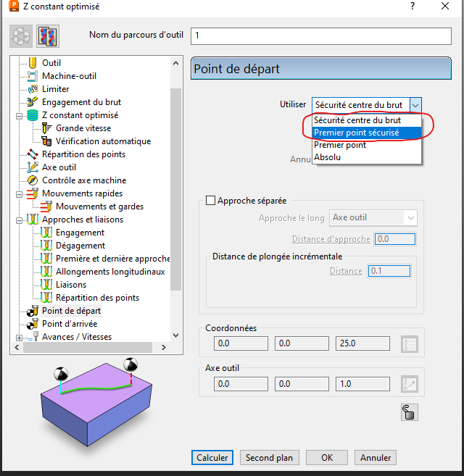Image resolution: width=464 pixels, height=476 pixels.
Task: Collapse the Z constant optimisé tree node
Action: 18,115
